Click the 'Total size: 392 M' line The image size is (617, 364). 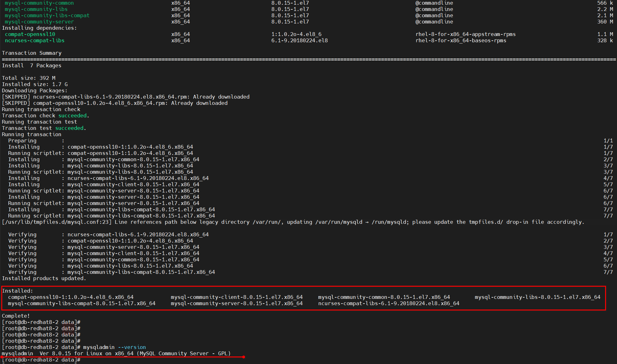29,78
